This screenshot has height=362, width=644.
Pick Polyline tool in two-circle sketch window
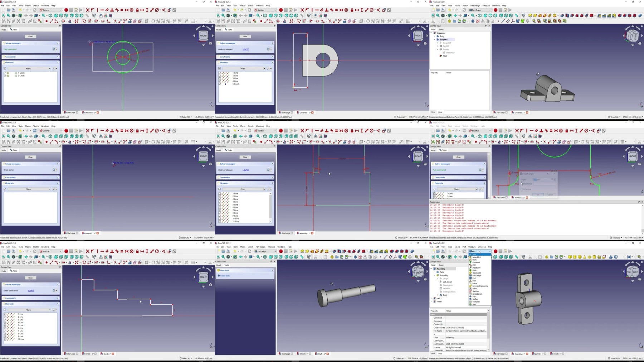click(84, 21)
